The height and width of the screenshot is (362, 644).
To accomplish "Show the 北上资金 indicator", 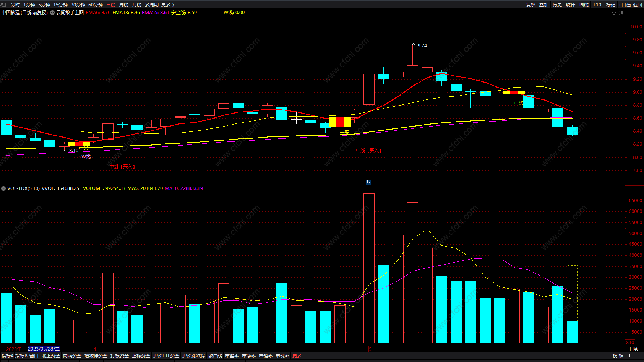I will (51, 356).
